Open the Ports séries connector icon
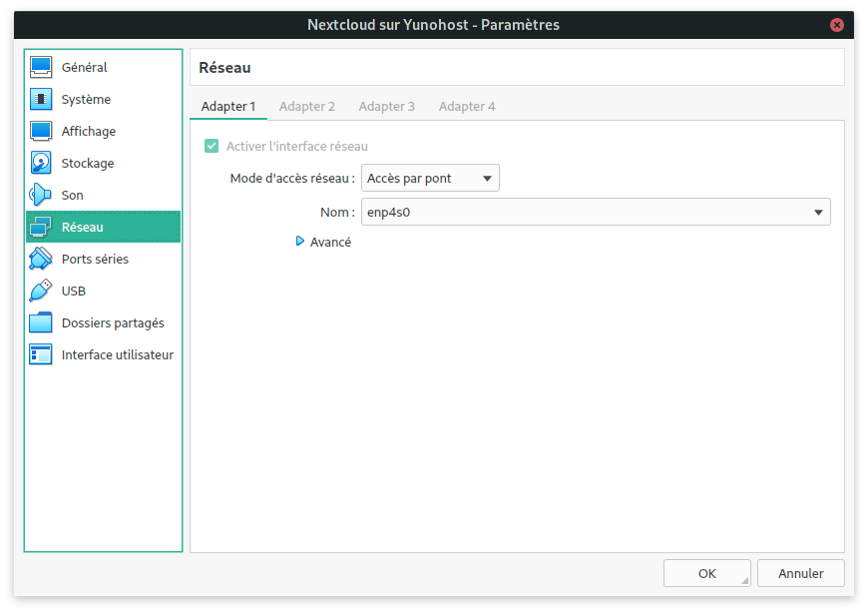868x613 pixels. (41, 259)
